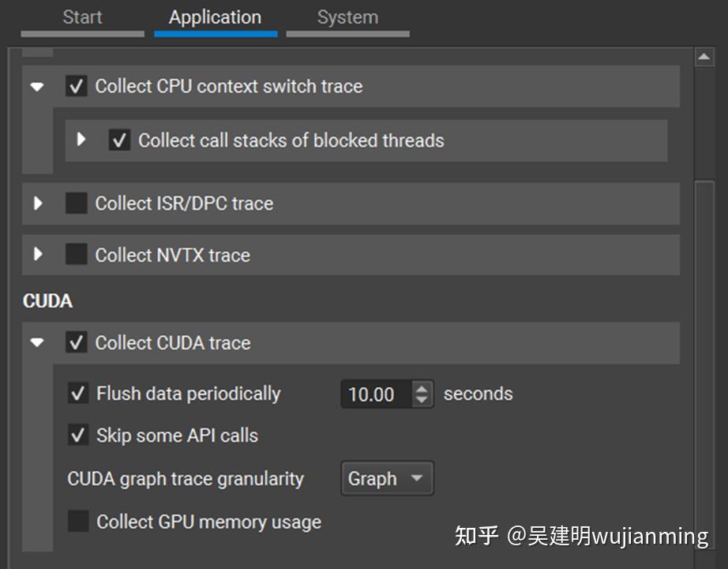Viewport: 728px width, 569px height.
Task: Select the Application tab
Action: 215,17
